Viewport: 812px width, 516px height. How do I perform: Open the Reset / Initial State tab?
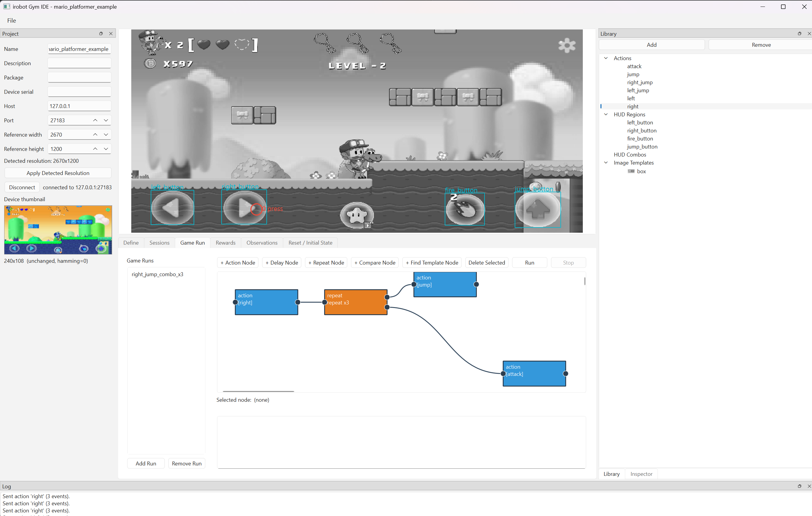[310, 243]
